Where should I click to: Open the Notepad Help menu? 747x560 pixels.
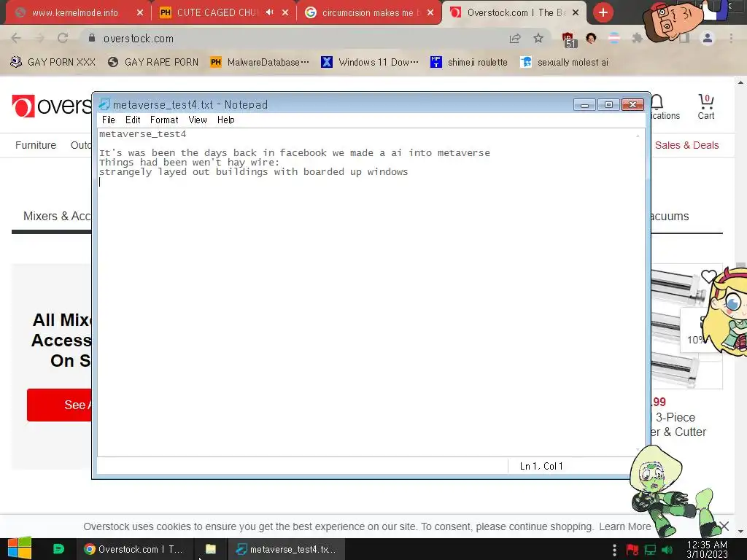(x=226, y=120)
